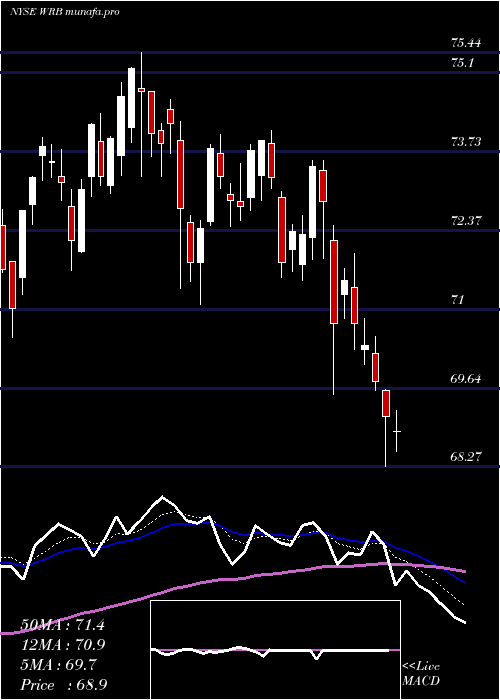Click the thick white 5MA line at its highest peak
The image size is (500, 700).
point(163,496)
